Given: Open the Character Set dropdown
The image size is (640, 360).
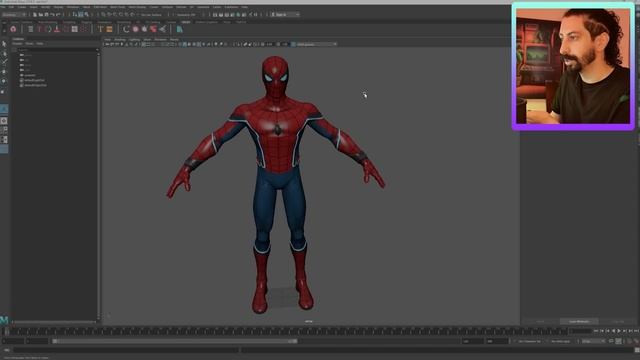Looking at the screenshot, I should [530, 341].
